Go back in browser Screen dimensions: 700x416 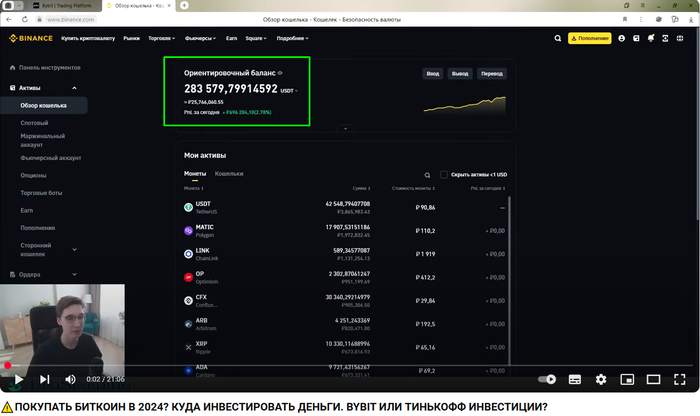[9, 20]
